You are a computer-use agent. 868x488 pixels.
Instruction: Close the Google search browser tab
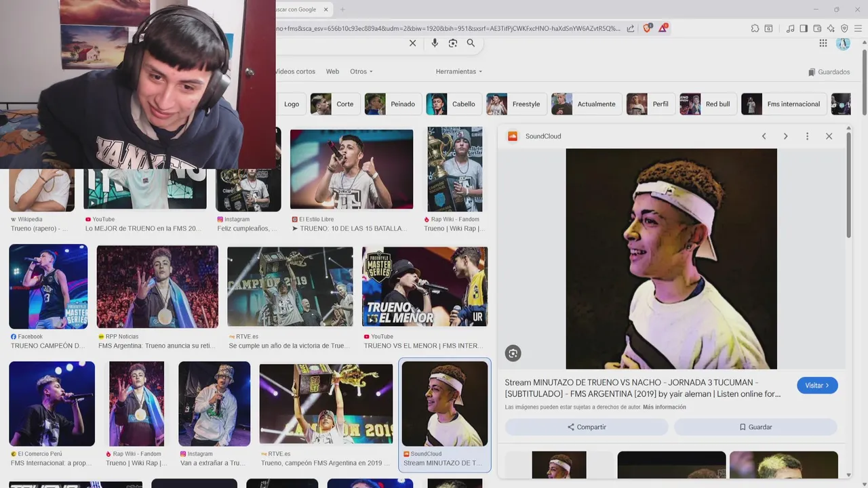[326, 9]
